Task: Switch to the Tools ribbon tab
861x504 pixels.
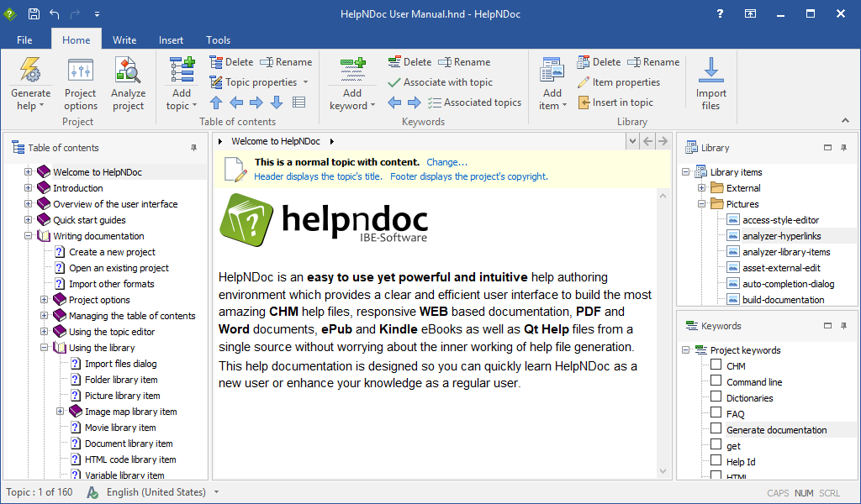Action: point(218,40)
